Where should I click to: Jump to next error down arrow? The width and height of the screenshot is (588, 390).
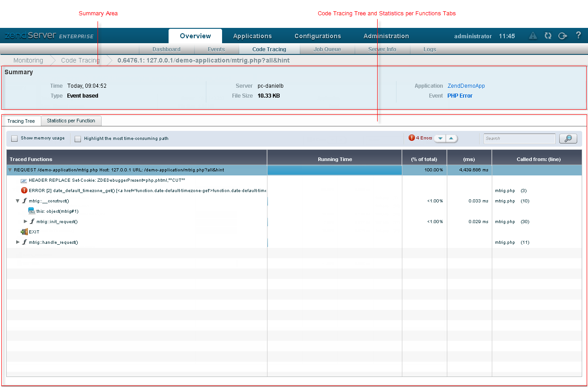click(440, 139)
